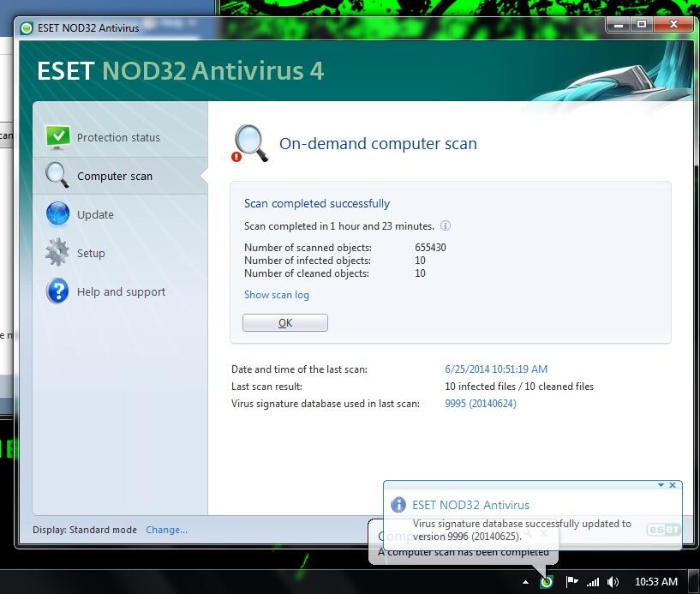Close the ESET update notification popup
Screen dimensions: 700x594
coord(673,485)
